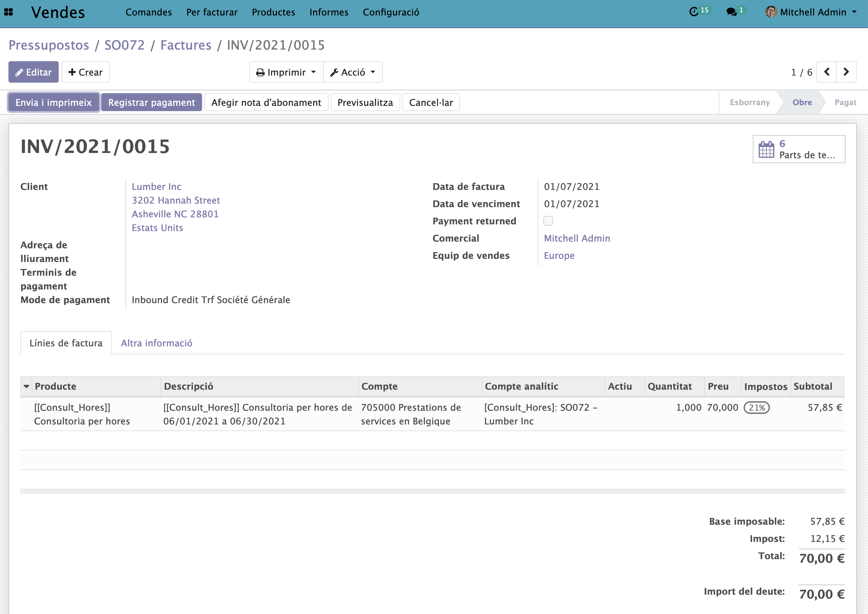
Task: Click Inbound Credit Trf Société Générale value
Action: pos(211,300)
